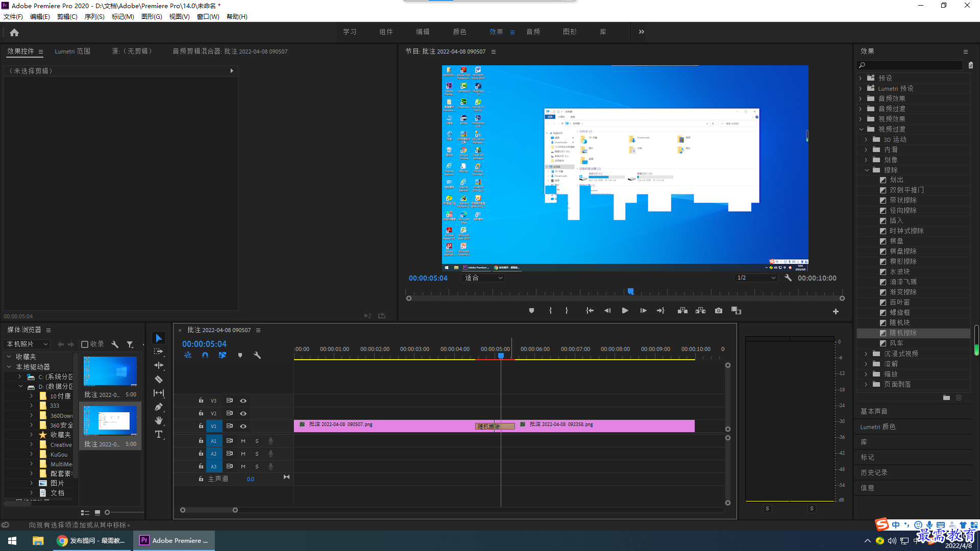The height and width of the screenshot is (551, 980).
Task: Click the Lift button in Program monitor
Action: [682, 311]
